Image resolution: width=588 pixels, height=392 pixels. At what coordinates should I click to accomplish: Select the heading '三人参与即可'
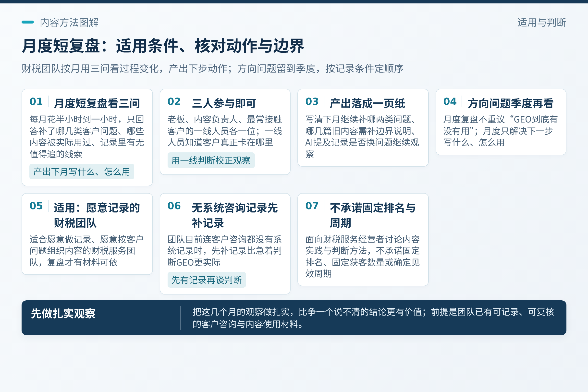(x=224, y=103)
